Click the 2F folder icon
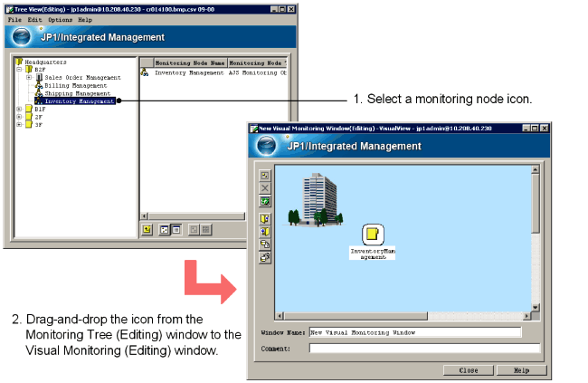588x383 pixels. pyautogui.click(x=29, y=117)
